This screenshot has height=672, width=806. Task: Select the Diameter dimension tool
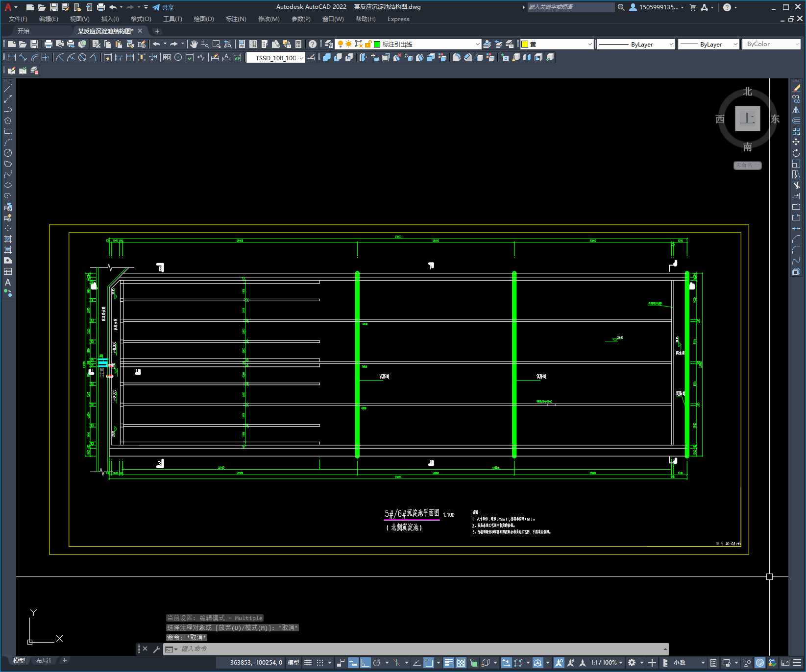82,57
